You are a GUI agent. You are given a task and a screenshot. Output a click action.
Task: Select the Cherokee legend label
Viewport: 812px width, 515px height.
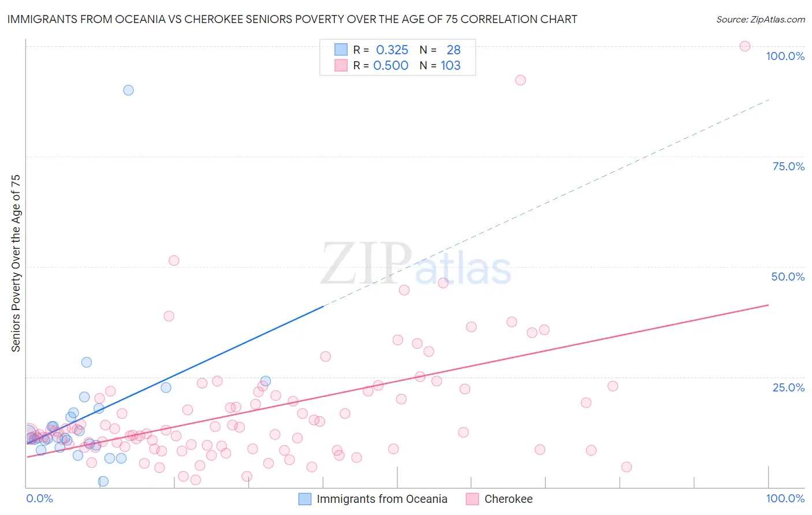click(x=508, y=499)
